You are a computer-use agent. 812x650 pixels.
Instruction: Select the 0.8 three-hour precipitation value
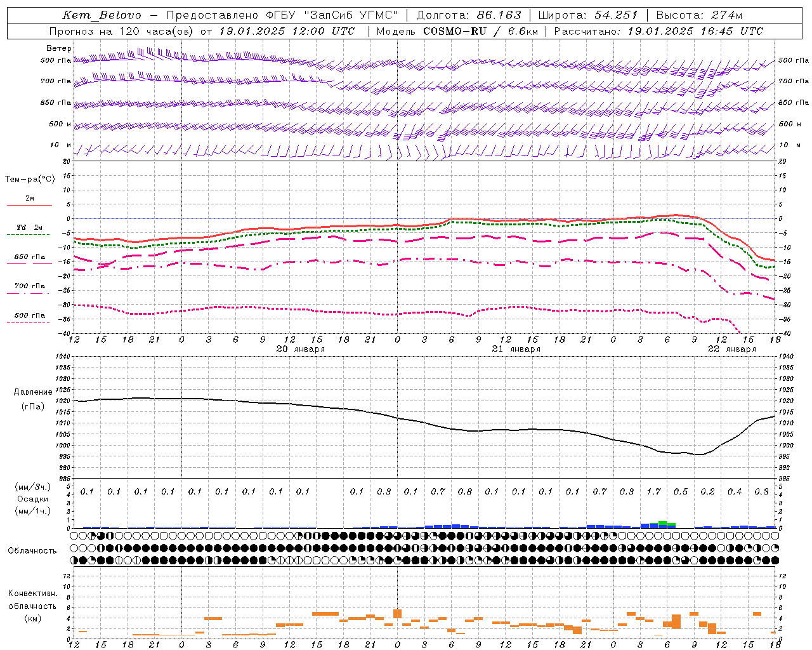tap(465, 492)
